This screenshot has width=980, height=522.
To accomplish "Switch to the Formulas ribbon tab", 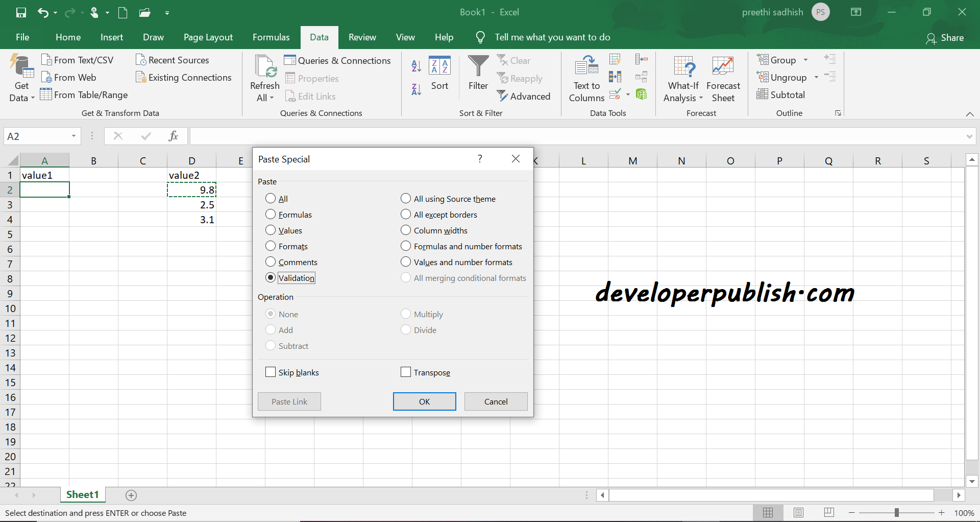I will (271, 37).
